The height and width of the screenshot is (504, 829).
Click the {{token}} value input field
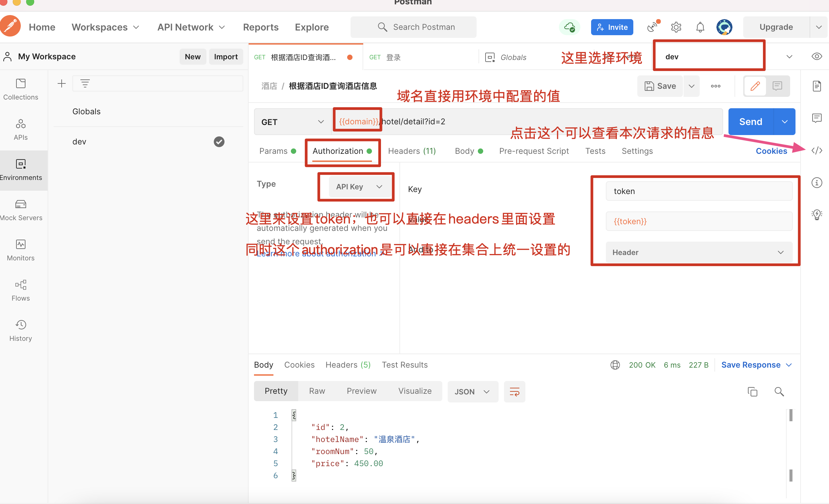699,222
